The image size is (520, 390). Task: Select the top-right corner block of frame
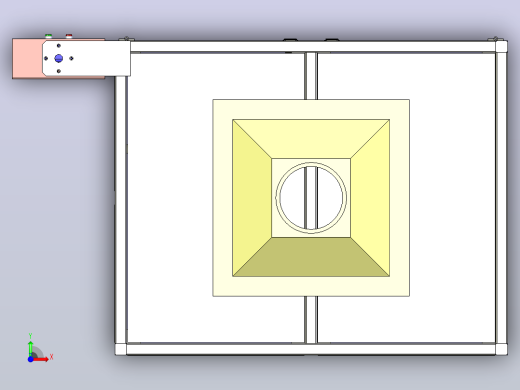tap(501, 46)
